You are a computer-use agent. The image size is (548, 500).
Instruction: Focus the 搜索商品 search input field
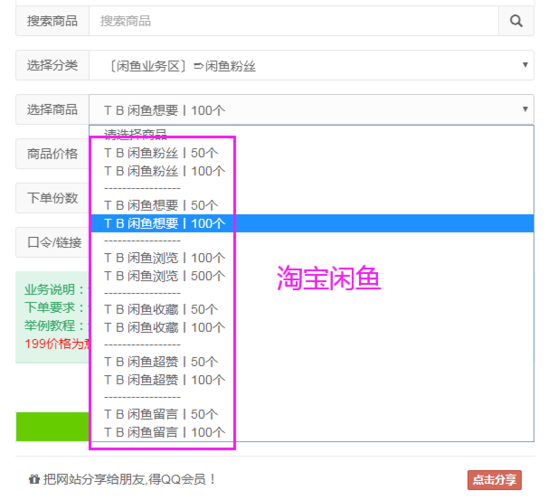point(294,21)
